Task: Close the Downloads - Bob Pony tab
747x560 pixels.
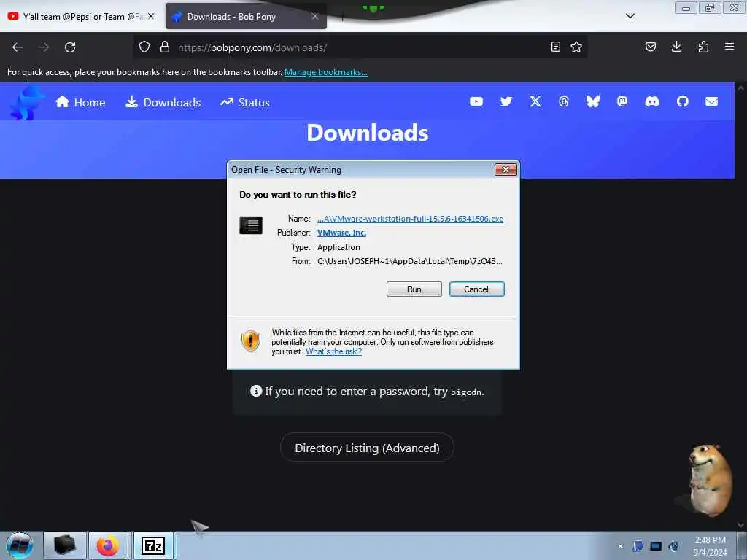Action: coord(315,16)
